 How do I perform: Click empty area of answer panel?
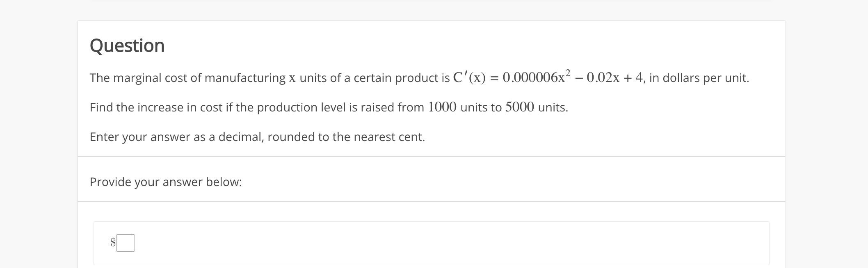451,243
